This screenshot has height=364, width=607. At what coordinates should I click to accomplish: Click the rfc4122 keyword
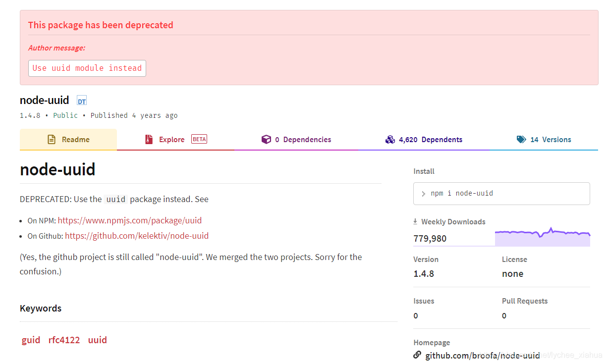pyautogui.click(x=64, y=340)
